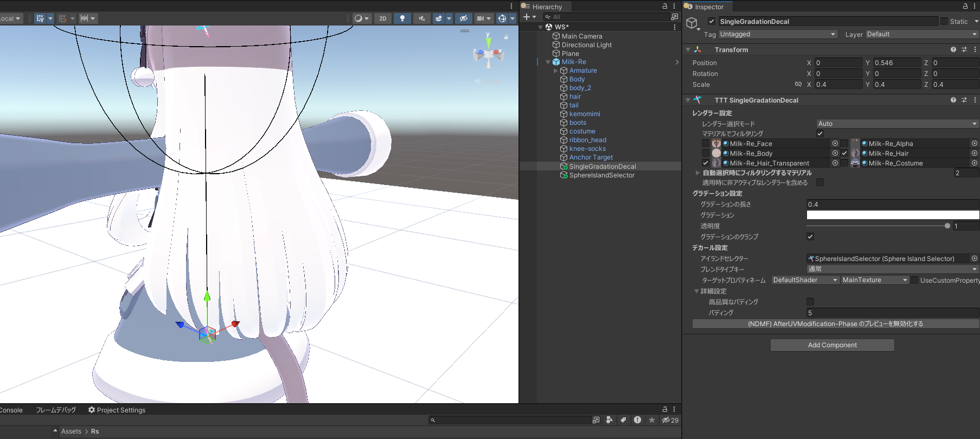Click the scene visibility hidden-eye toolbar icon
Viewport: 980px width, 439px height.
click(463, 18)
